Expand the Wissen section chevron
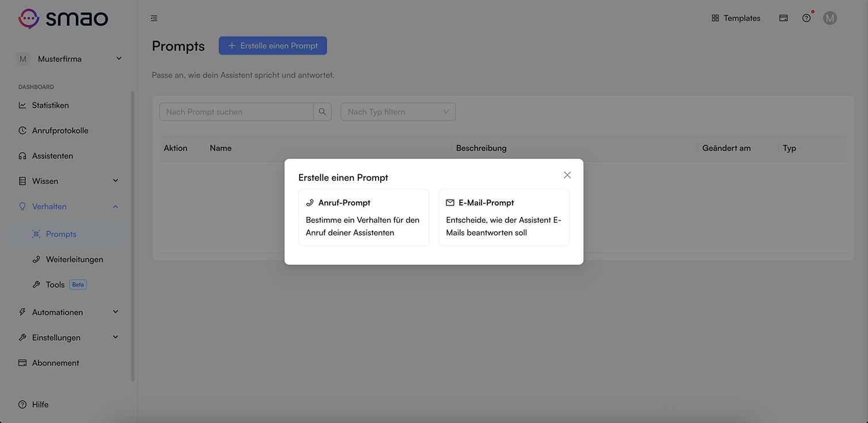 pos(116,181)
